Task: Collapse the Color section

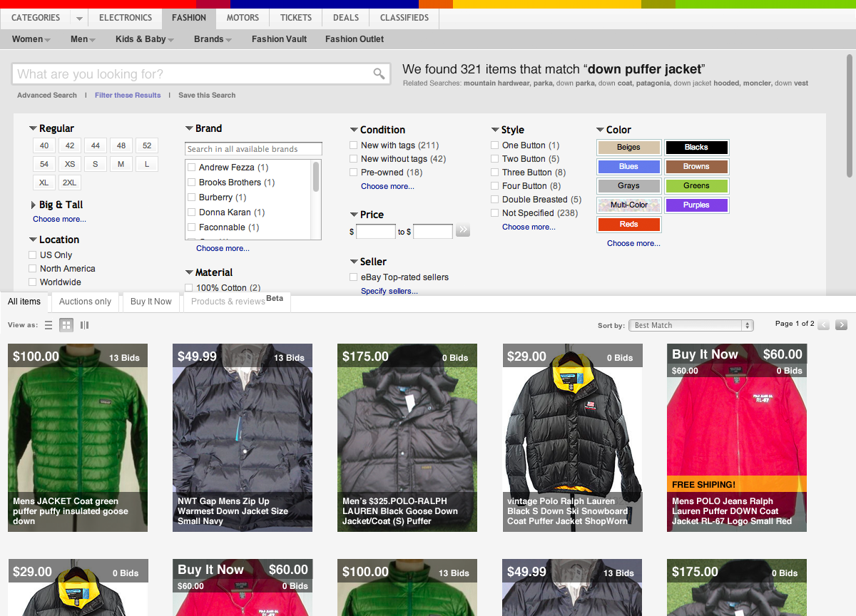Action: pos(600,130)
